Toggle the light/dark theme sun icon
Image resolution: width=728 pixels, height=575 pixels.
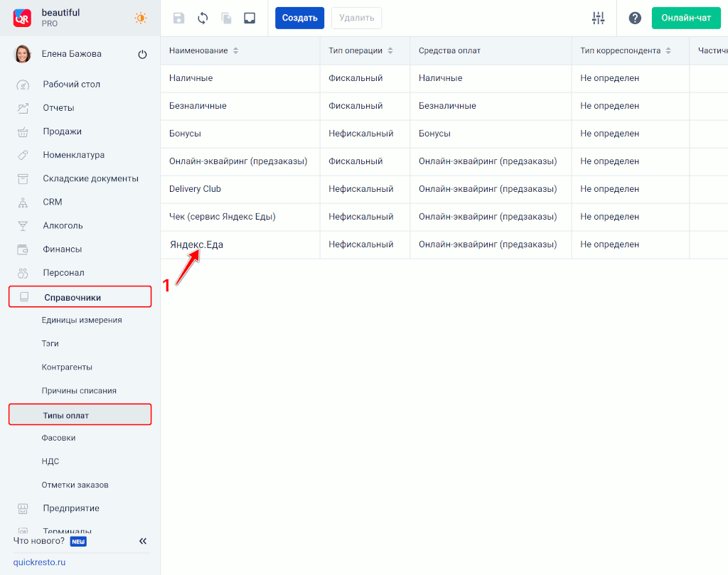point(140,18)
